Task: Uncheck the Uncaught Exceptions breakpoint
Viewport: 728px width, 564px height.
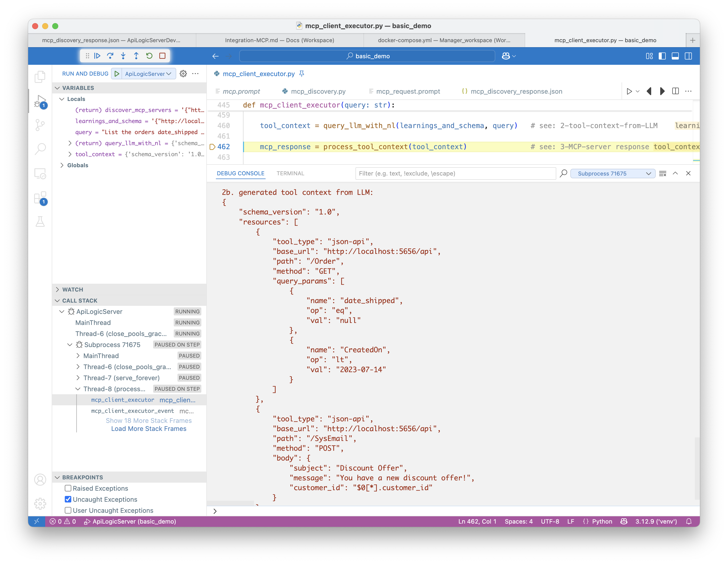Action: tap(68, 499)
